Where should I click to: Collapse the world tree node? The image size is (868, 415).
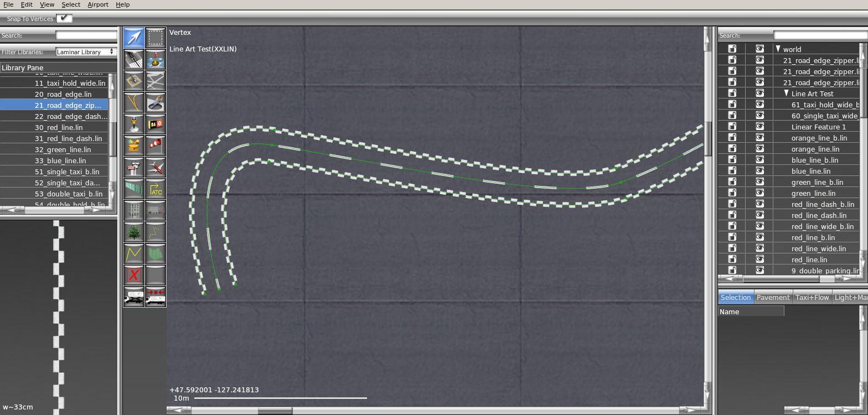tap(778, 49)
